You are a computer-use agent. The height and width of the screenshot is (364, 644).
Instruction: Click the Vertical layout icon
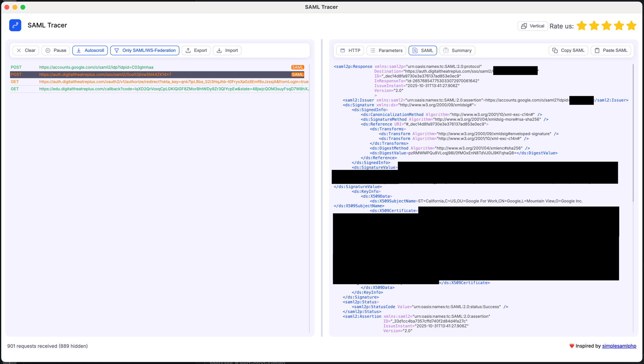(x=524, y=26)
